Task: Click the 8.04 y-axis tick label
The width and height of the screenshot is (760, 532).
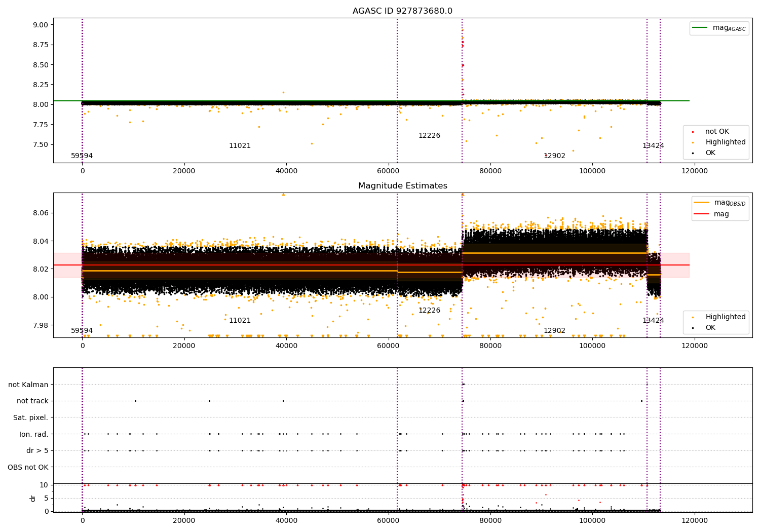Action: point(41,241)
